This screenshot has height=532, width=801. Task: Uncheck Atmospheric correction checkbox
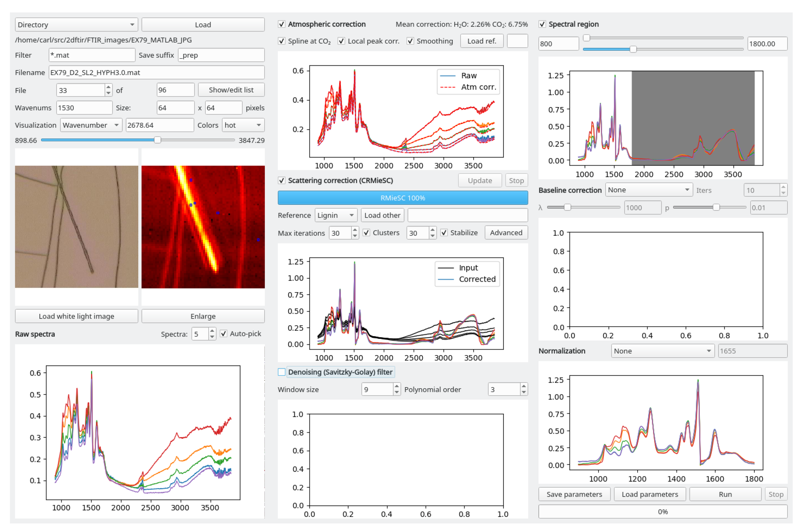coord(282,24)
